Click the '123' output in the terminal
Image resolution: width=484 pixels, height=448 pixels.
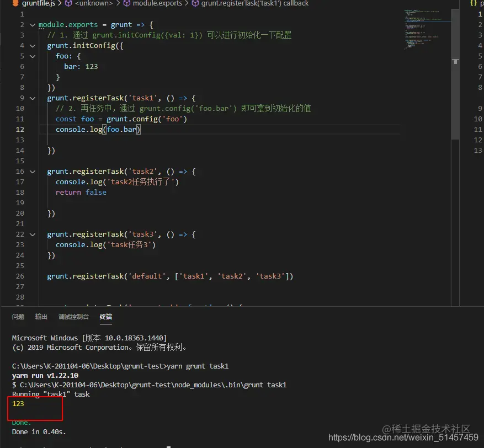pos(18,404)
